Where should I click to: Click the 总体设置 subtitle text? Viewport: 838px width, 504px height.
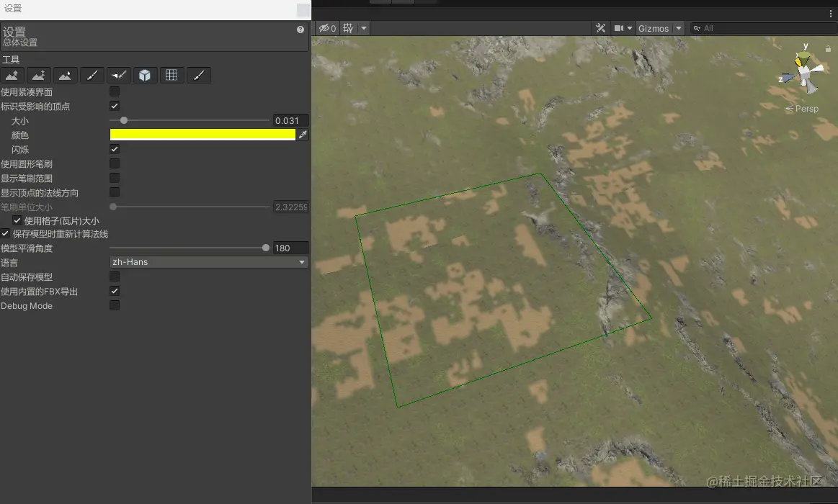click(x=19, y=42)
